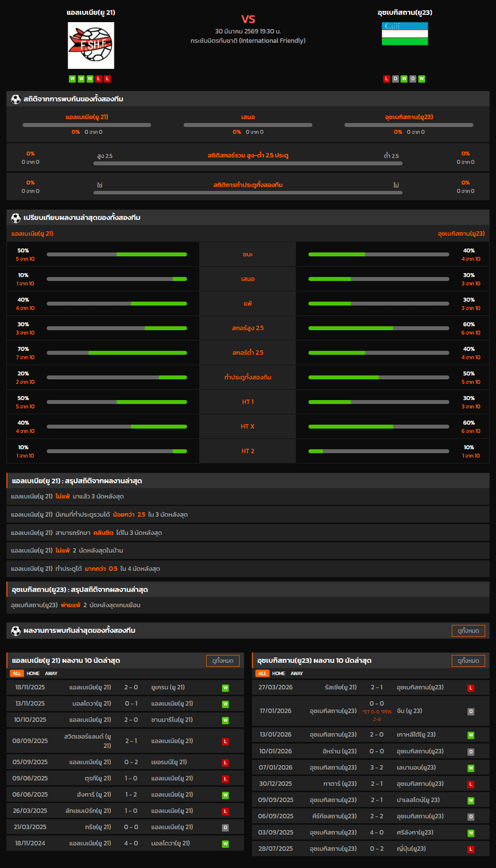Click the D badge on the 17/01/2026 China match

(x=471, y=711)
